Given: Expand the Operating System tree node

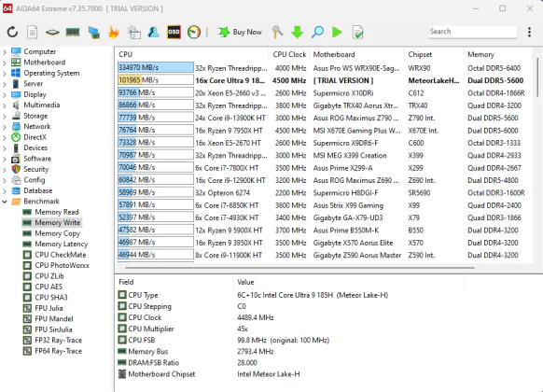Looking at the screenshot, I should coord(5,74).
